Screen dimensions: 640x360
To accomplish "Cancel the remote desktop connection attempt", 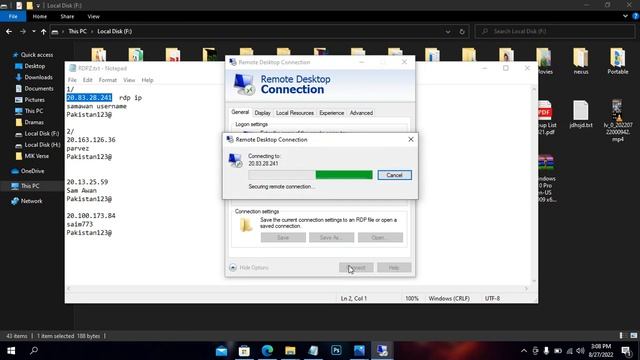I will 394,175.
